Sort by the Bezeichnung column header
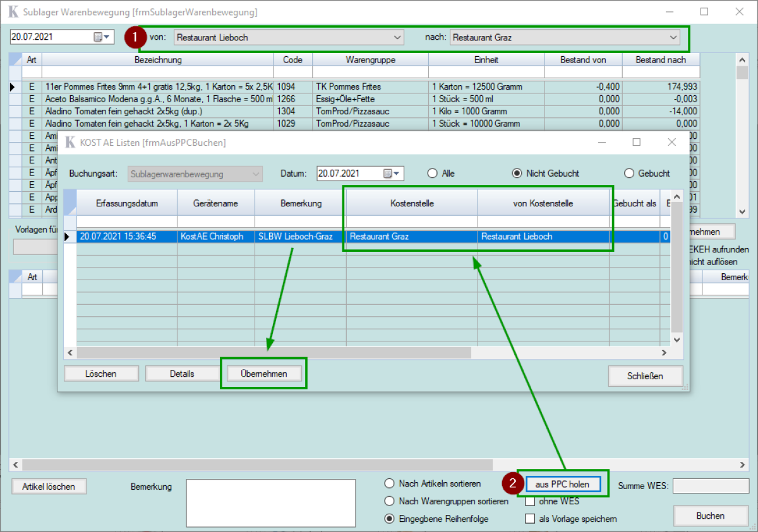 (157, 60)
